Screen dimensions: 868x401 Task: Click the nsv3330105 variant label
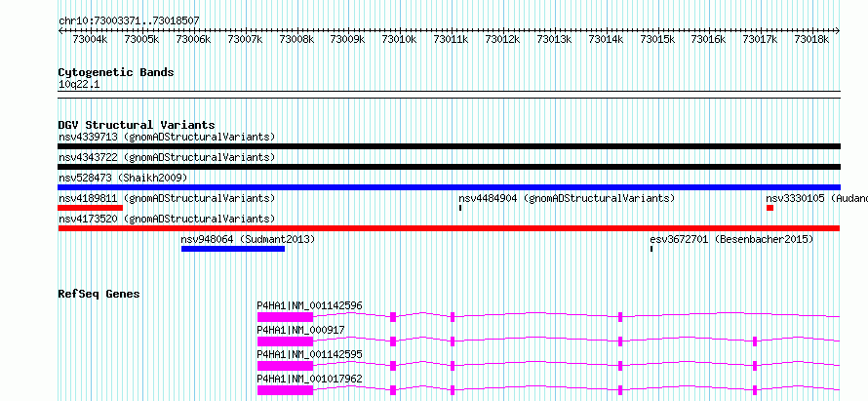(x=816, y=198)
